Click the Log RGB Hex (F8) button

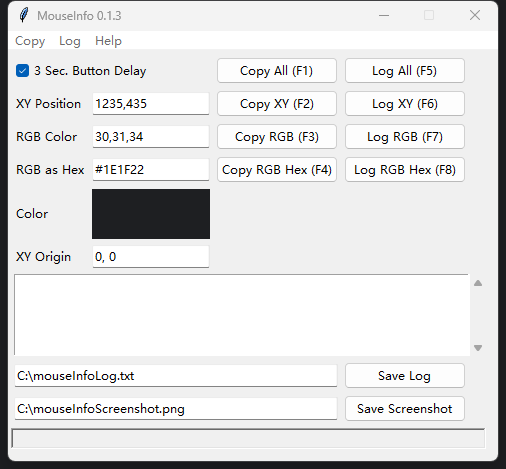point(405,170)
